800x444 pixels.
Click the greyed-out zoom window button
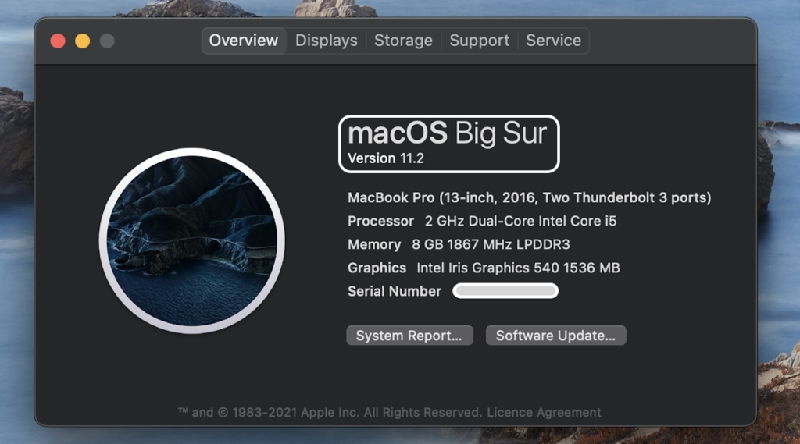pos(107,41)
